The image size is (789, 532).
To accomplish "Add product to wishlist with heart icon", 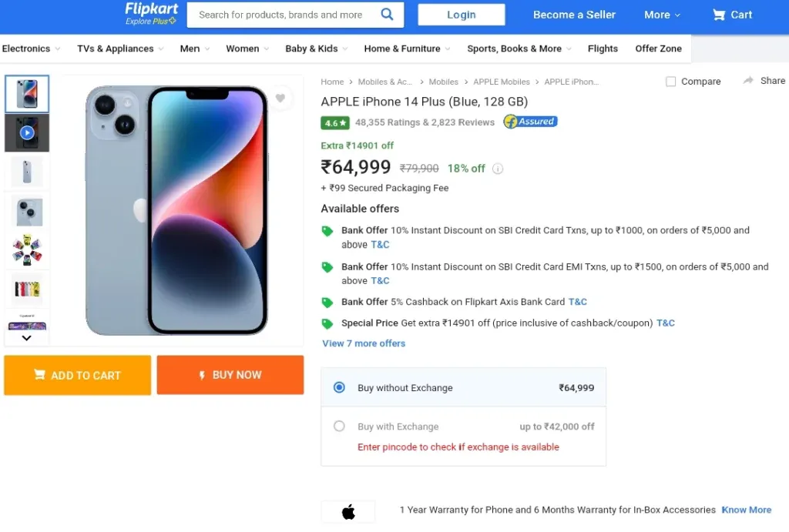I will click(x=280, y=99).
